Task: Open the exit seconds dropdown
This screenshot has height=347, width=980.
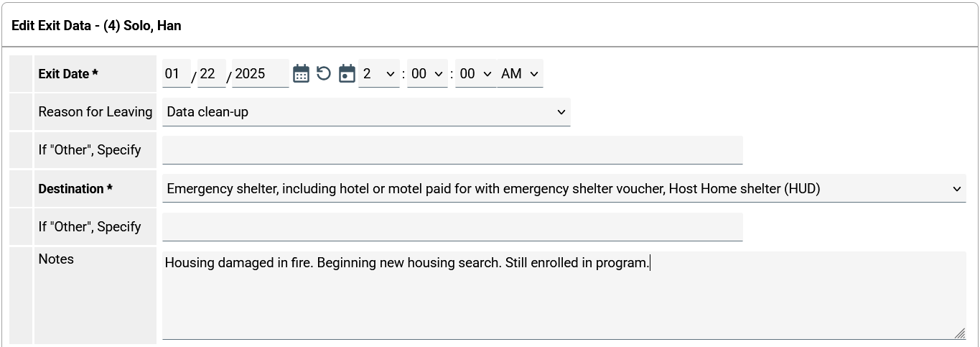Action: (475, 73)
